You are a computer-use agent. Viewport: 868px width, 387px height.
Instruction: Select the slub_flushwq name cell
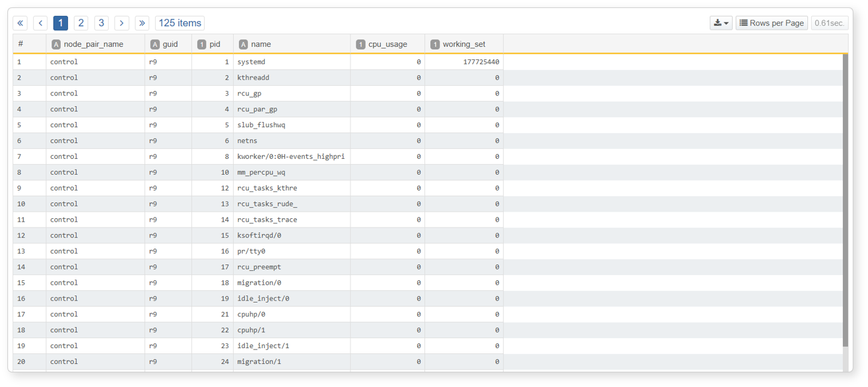pyautogui.click(x=292, y=125)
